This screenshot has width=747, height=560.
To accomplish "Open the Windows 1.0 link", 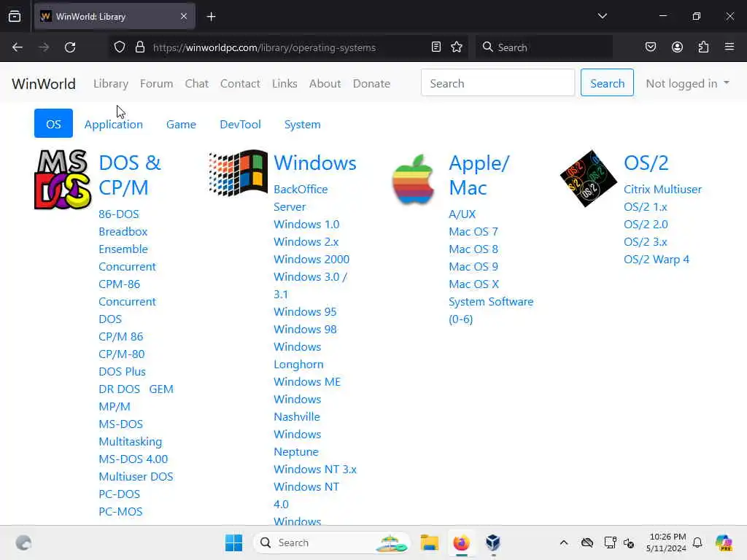I will (306, 224).
